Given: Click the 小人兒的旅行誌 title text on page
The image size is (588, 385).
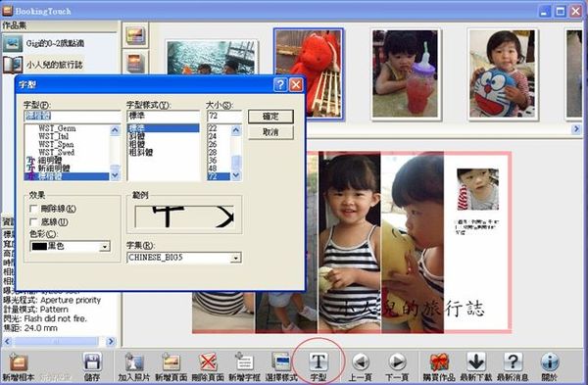Looking at the screenshot, I should pyautogui.click(x=413, y=309).
